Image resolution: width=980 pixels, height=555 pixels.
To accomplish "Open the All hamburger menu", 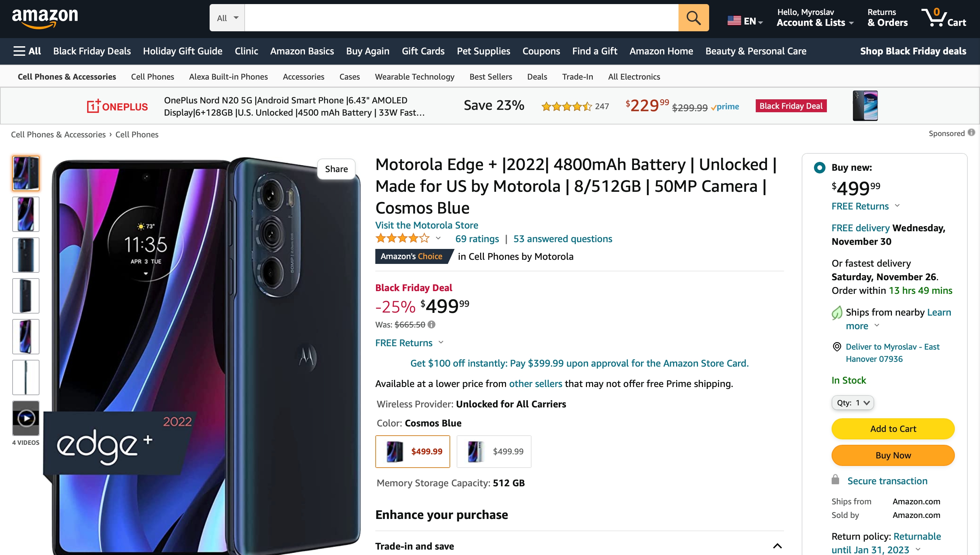I will (x=27, y=51).
